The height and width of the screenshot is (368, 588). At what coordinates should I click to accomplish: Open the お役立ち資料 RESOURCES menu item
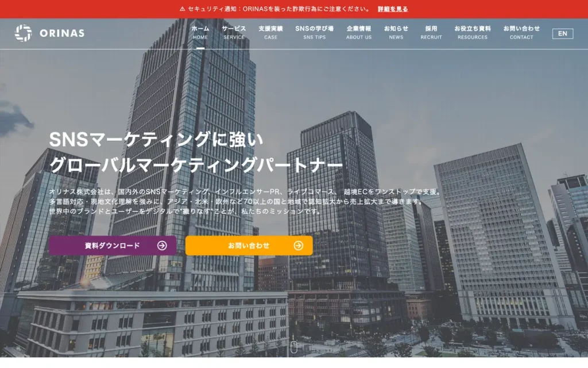473,33
